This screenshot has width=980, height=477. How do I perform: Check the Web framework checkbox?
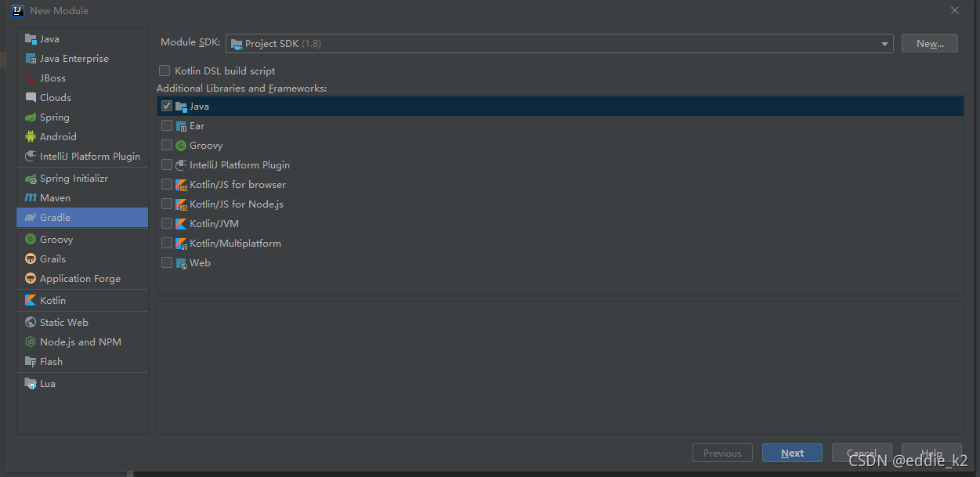point(167,262)
